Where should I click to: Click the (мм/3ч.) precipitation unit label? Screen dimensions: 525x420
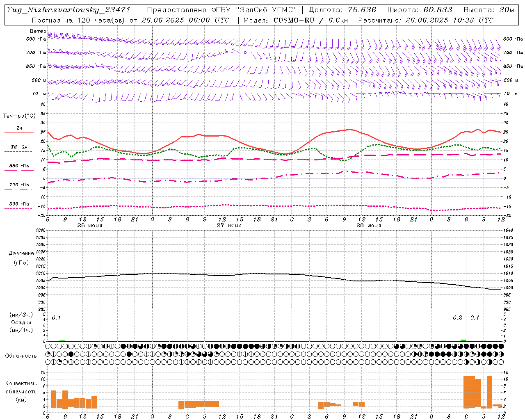(21, 315)
